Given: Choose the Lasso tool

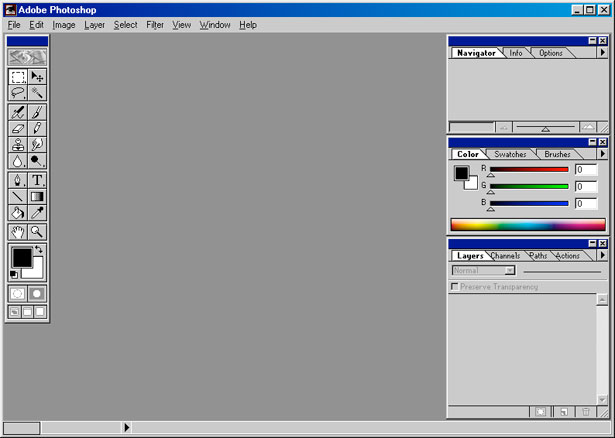Looking at the screenshot, I should coord(18,93).
